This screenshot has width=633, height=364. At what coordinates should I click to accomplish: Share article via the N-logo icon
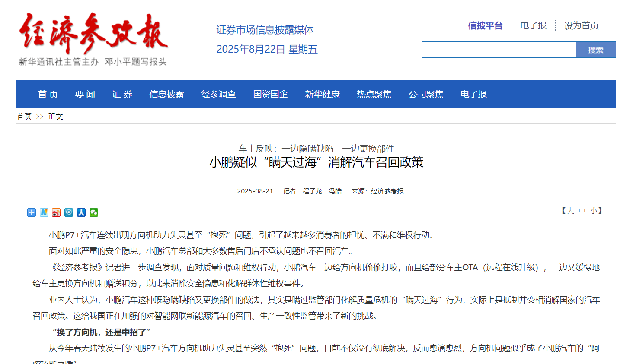[44, 212]
